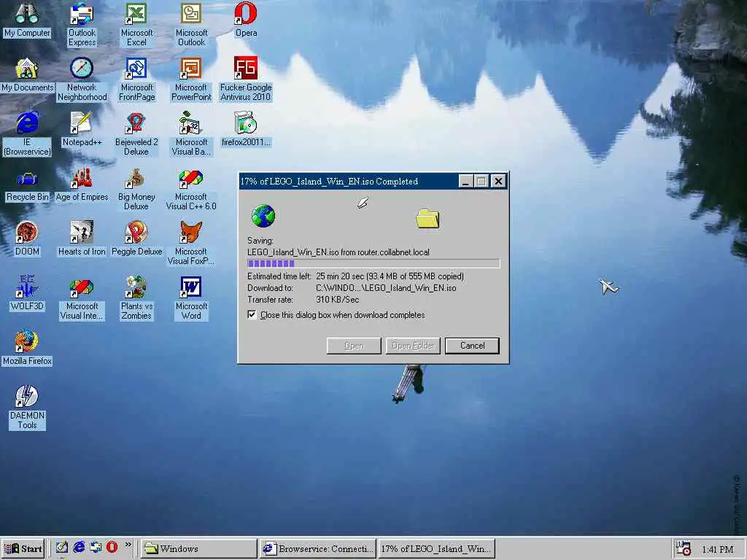
Task: Select the firefox20011 installer icon
Action: (246, 128)
